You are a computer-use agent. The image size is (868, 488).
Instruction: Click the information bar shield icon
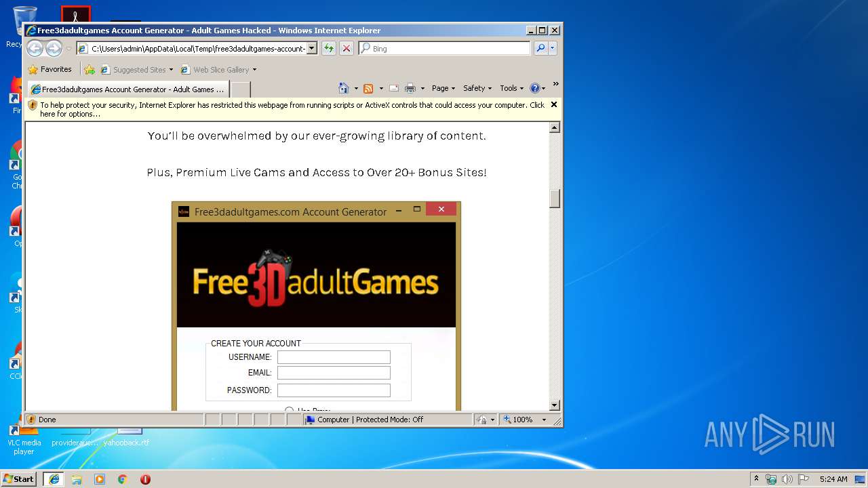[33, 105]
